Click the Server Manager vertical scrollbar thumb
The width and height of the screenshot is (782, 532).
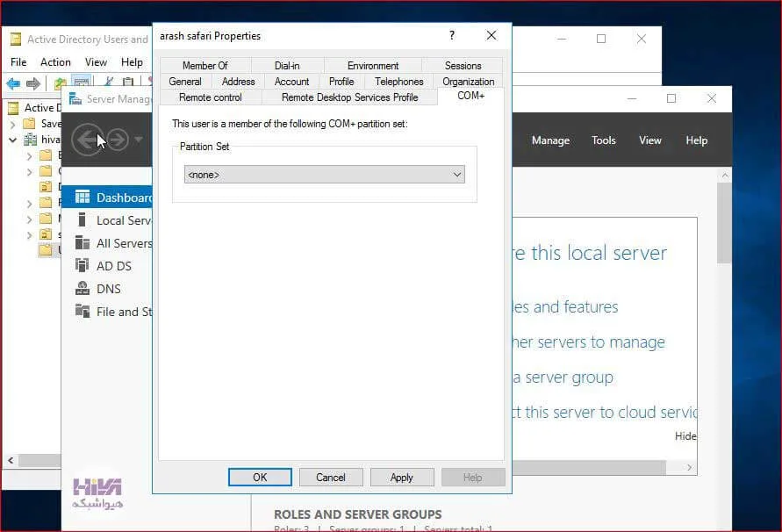click(725, 223)
